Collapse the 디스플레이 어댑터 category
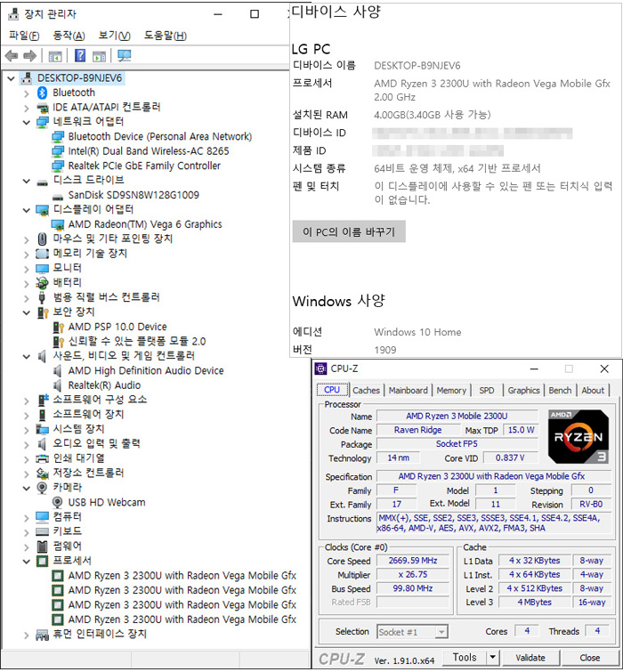The width and height of the screenshot is (623, 672). click(27, 210)
